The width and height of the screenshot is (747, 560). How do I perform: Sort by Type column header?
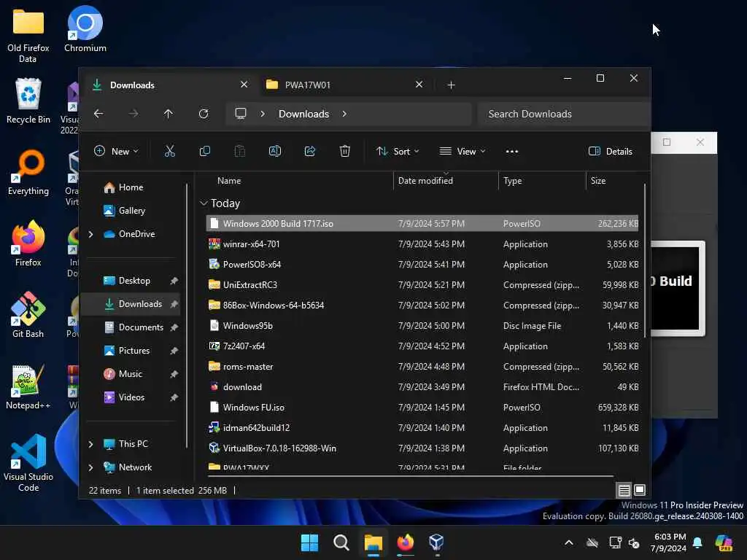(513, 181)
